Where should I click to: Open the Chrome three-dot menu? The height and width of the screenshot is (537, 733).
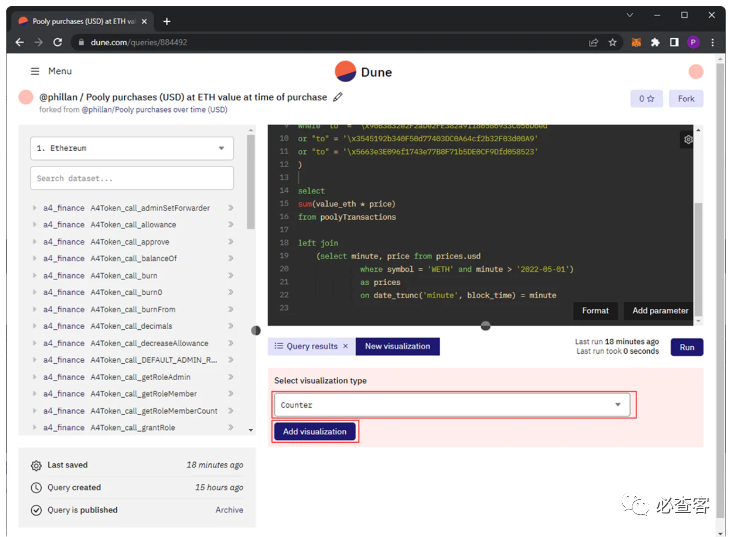[x=712, y=43]
